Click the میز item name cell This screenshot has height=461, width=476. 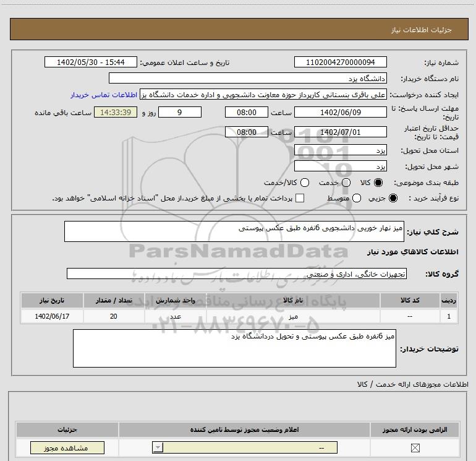pyautogui.click(x=293, y=316)
